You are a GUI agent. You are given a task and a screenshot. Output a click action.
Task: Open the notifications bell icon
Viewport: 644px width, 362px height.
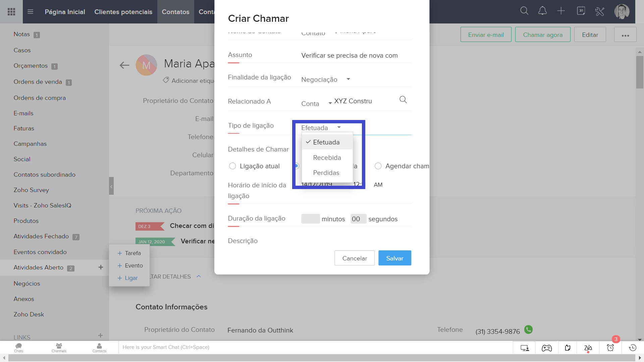[x=542, y=11]
